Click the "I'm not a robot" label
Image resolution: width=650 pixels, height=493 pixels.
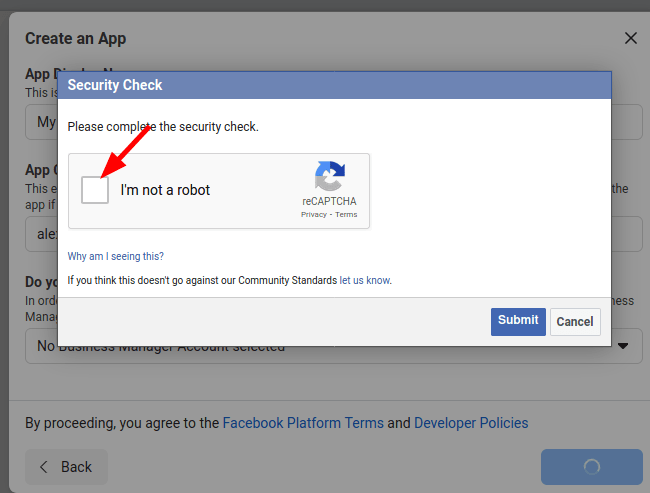[x=165, y=190]
